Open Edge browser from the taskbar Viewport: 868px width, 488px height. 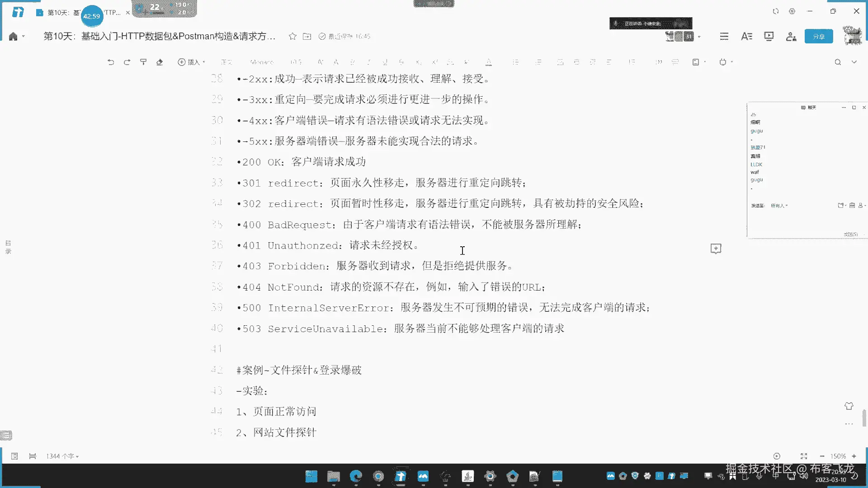pyautogui.click(x=356, y=476)
